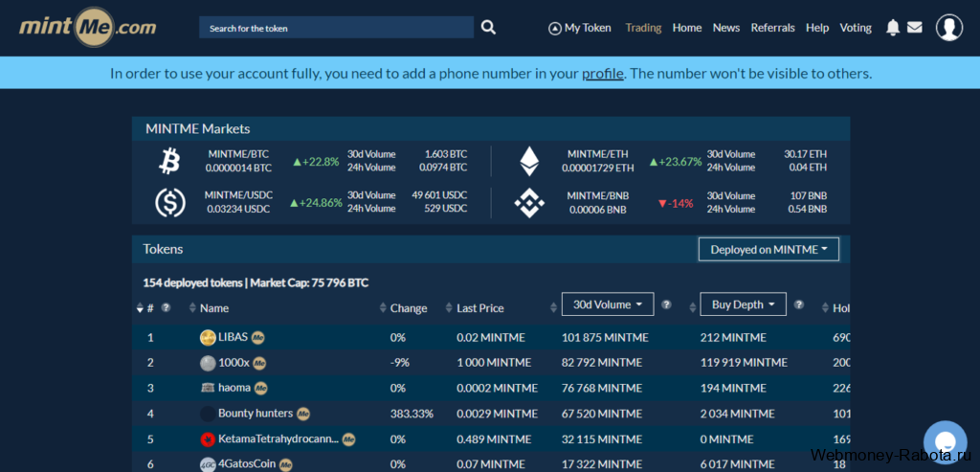This screenshot has height=472, width=980.
Task: Click the 4GatosCoin token icon
Action: [208, 464]
